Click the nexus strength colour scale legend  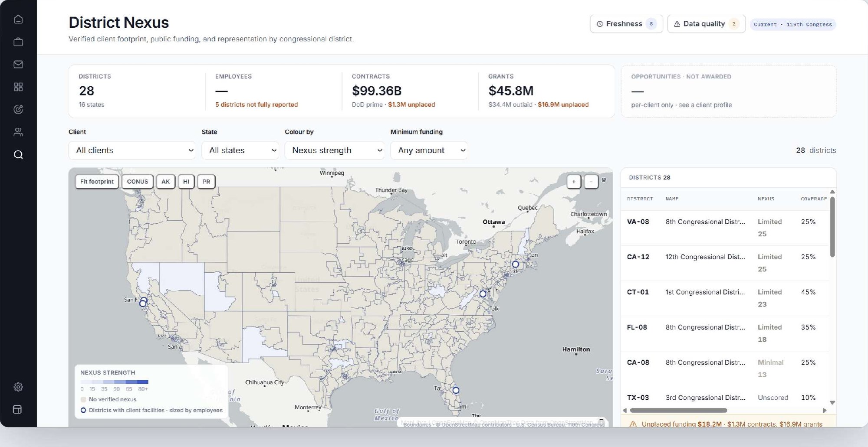(x=115, y=382)
